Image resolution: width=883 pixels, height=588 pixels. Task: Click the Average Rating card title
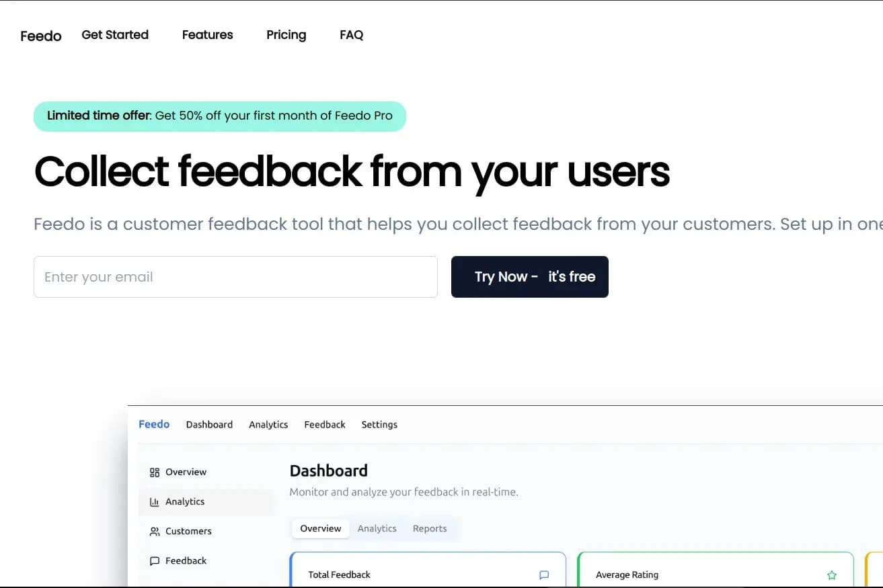(x=627, y=575)
